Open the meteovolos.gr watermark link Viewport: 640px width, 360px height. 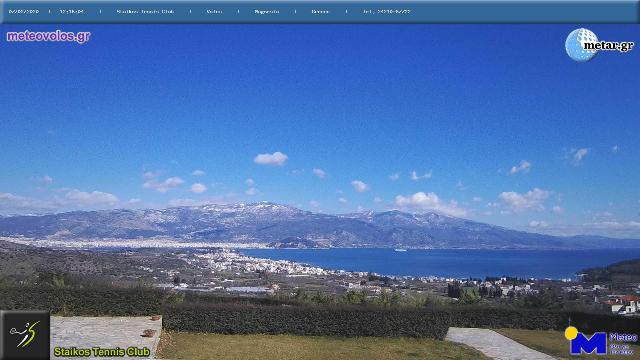(x=49, y=36)
